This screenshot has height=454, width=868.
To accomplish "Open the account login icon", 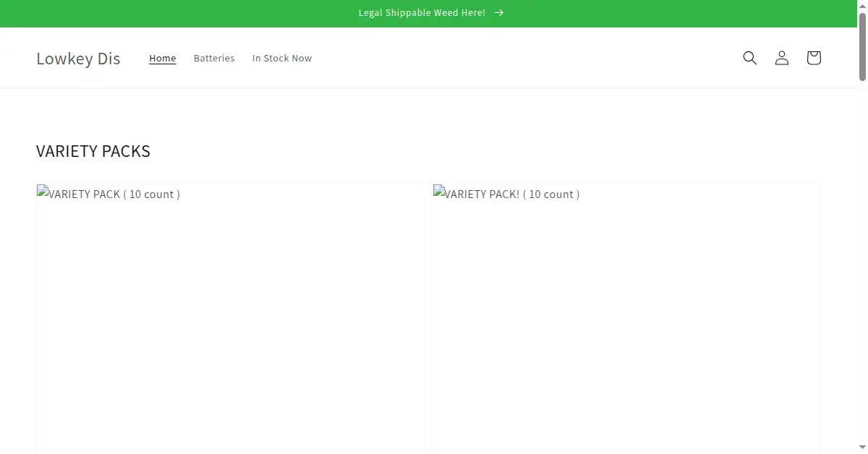I will (x=782, y=58).
